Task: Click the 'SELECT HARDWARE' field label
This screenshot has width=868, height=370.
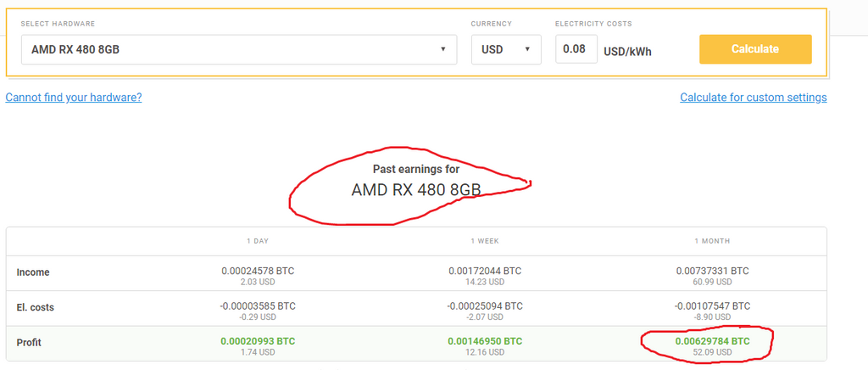Action: (x=58, y=24)
